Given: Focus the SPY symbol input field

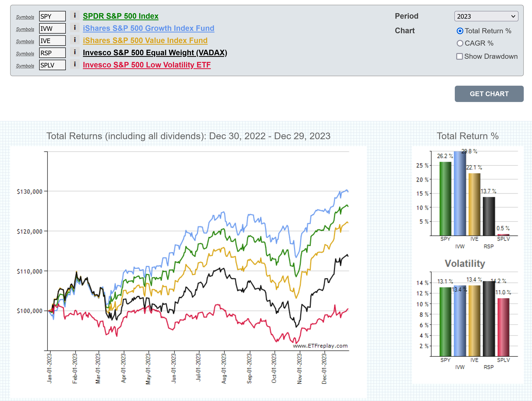Looking at the screenshot, I should [52, 16].
